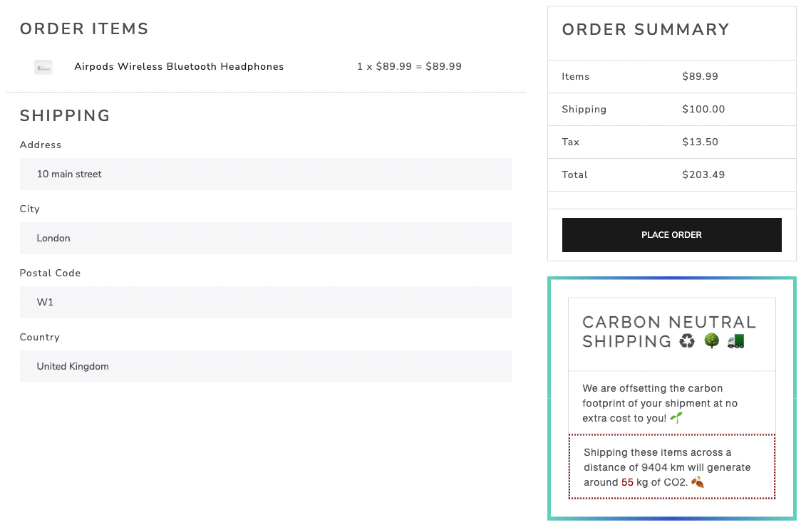Select the Airpods Wireless Bluetooth Headphones name

click(x=178, y=66)
